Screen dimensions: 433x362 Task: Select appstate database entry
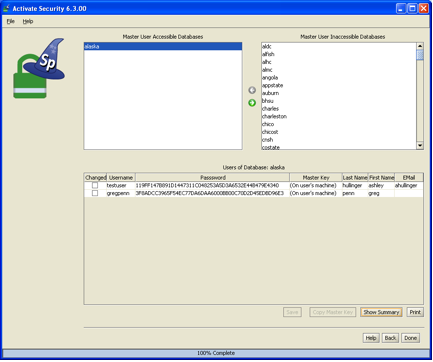[x=339, y=85]
